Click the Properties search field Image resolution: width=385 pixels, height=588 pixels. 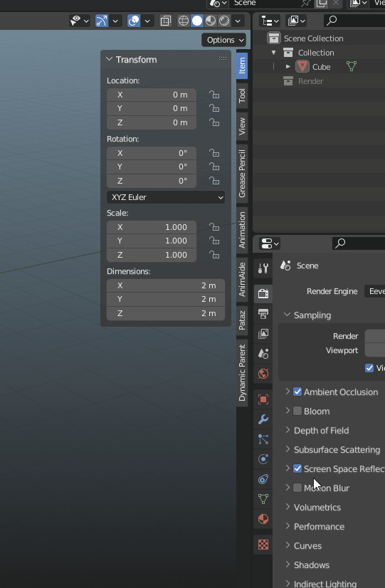[x=359, y=243]
